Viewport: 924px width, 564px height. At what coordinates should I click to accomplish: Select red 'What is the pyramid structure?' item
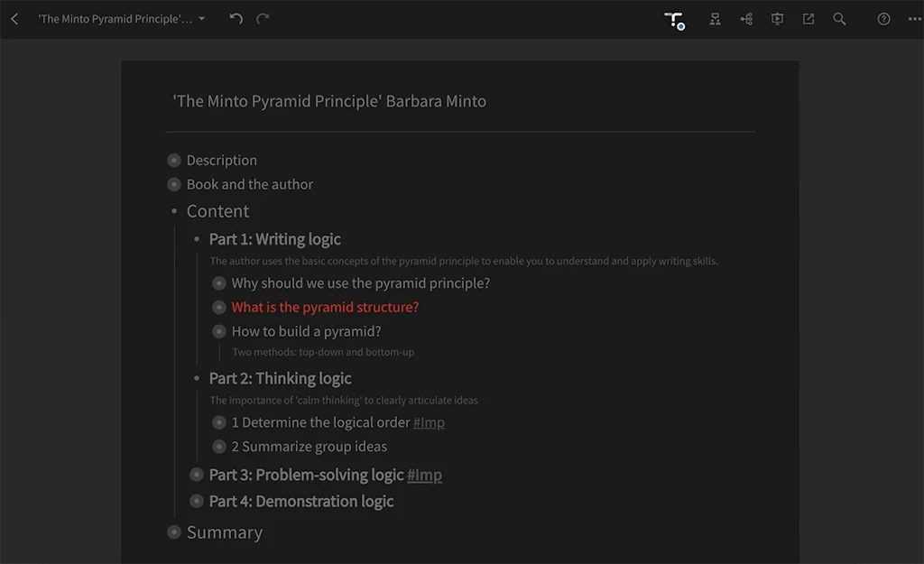click(x=325, y=307)
